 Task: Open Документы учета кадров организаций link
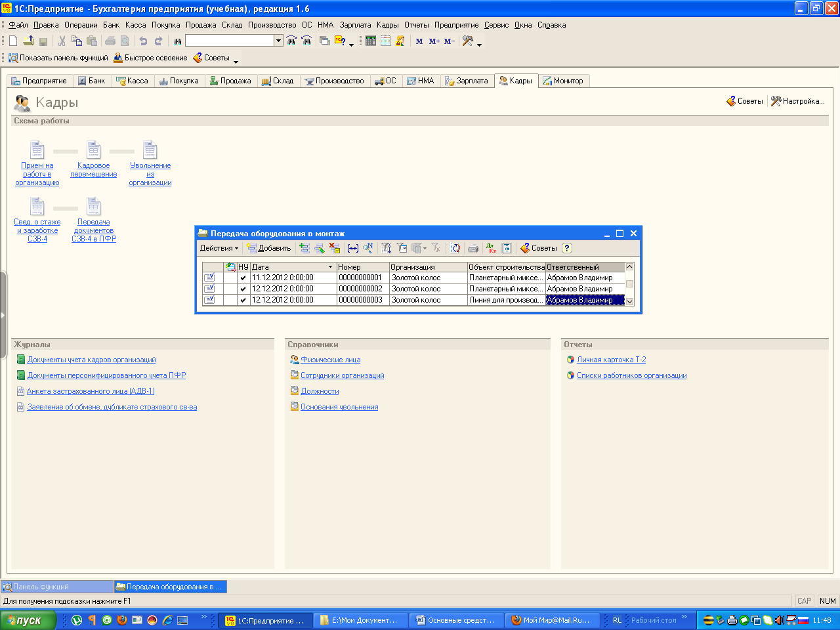(x=92, y=360)
